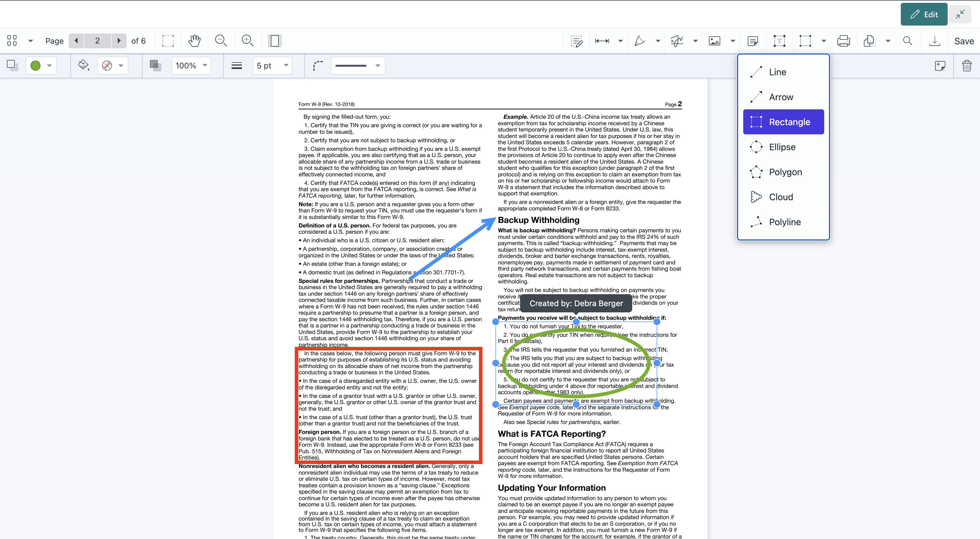Viewport: 980px width, 539px height.
Task: Activate the Highlighter tool
Action: (x=640, y=41)
